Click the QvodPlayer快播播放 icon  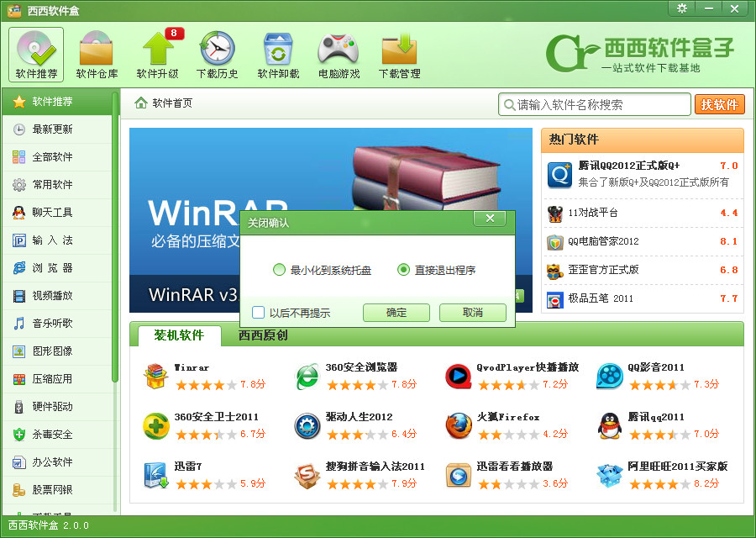pos(458,377)
